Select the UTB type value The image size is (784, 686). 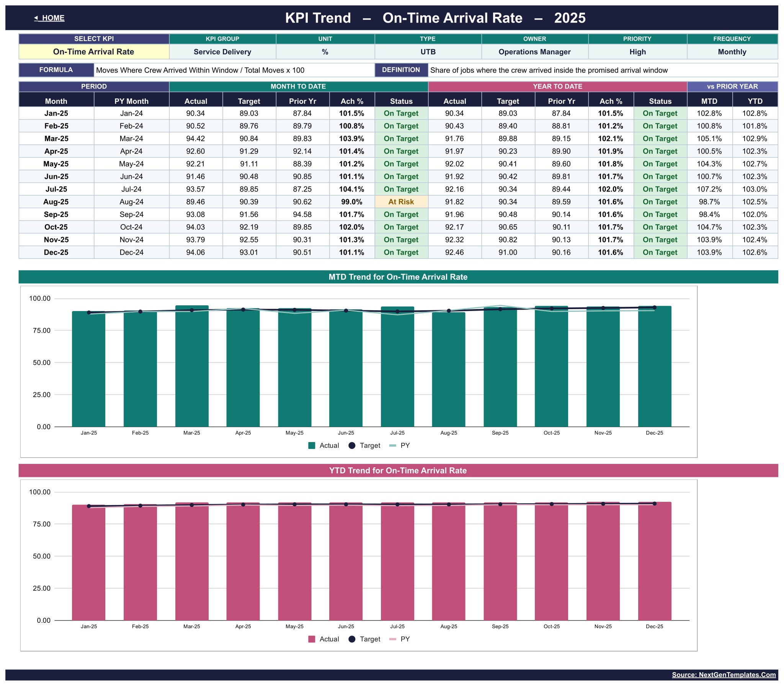[x=428, y=52]
